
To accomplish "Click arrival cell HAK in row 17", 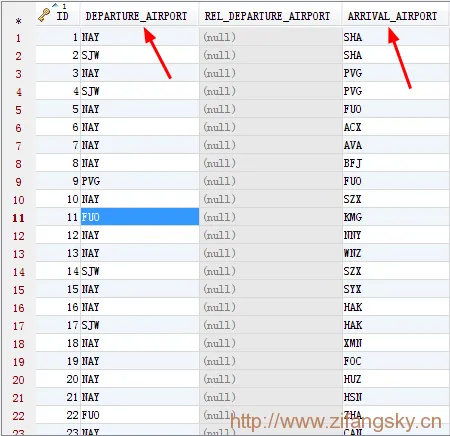I will pos(396,325).
